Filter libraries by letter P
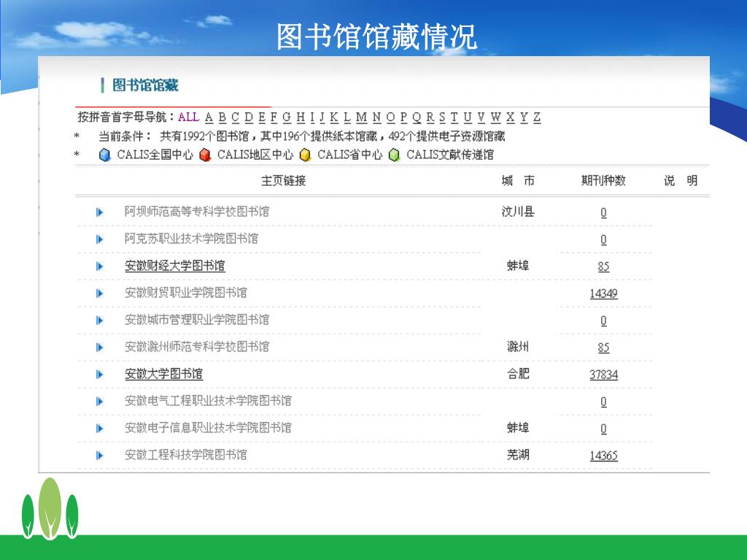Viewport: 747px width, 560px height. click(x=403, y=117)
